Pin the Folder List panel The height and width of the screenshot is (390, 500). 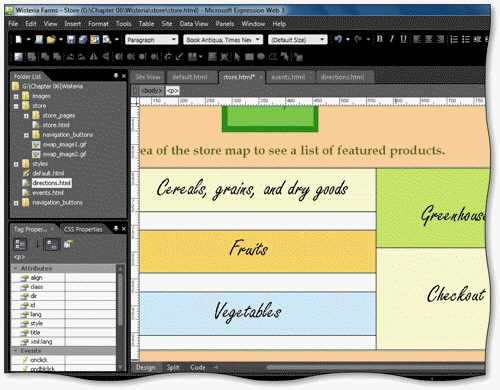pyautogui.click(x=116, y=76)
